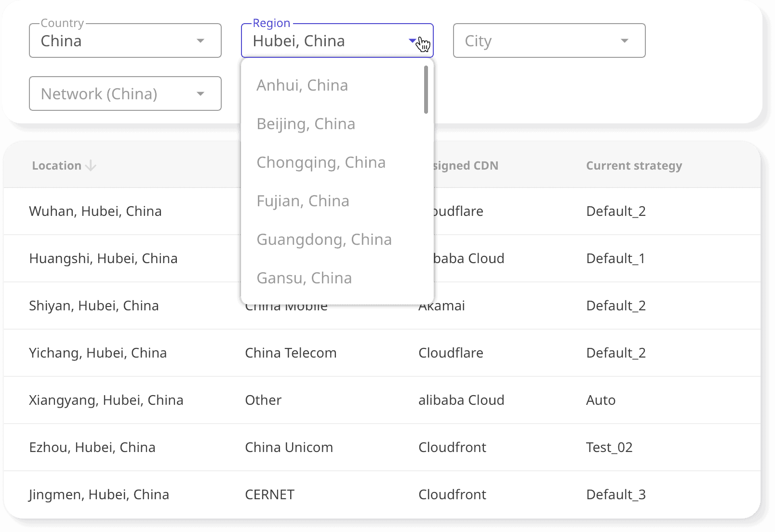Click Default_1 strategy in Huangshi row
The height and width of the screenshot is (532, 775).
click(x=615, y=258)
